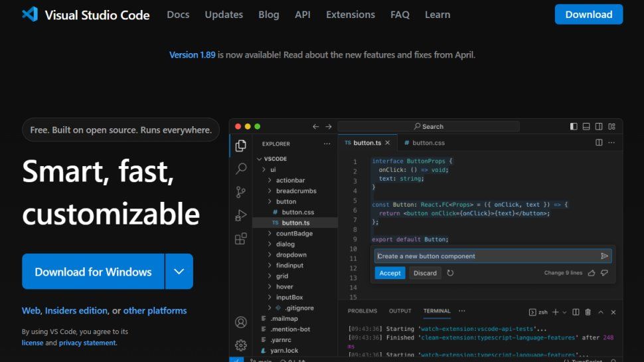Viewport: 644px width, 362px height.
Task: Open download options dropdown arrow
Action: 179,271
